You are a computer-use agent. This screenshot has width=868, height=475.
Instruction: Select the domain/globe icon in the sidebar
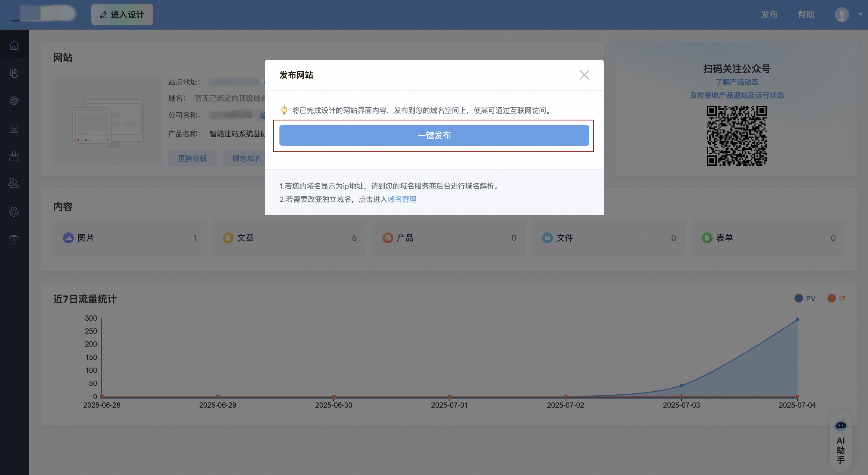point(14,100)
